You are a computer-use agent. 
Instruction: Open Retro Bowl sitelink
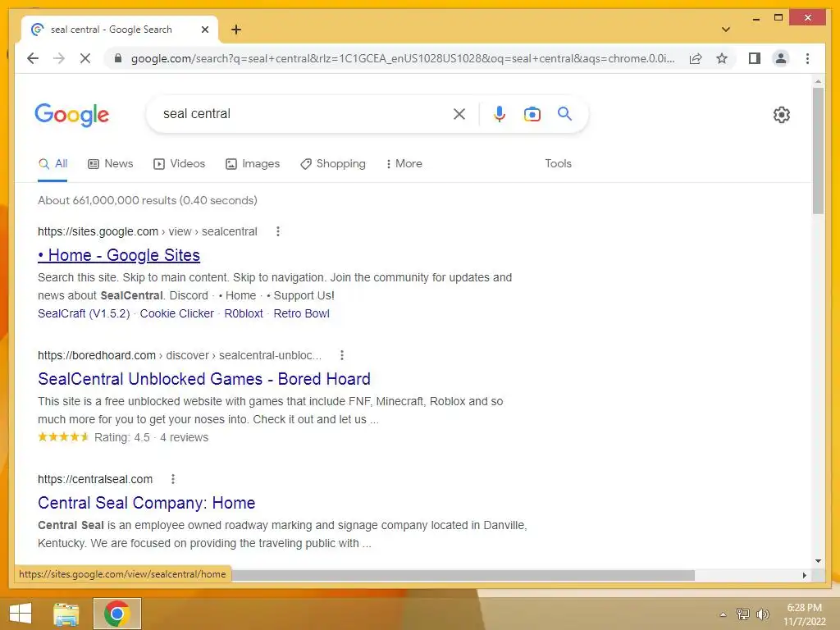[301, 314]
